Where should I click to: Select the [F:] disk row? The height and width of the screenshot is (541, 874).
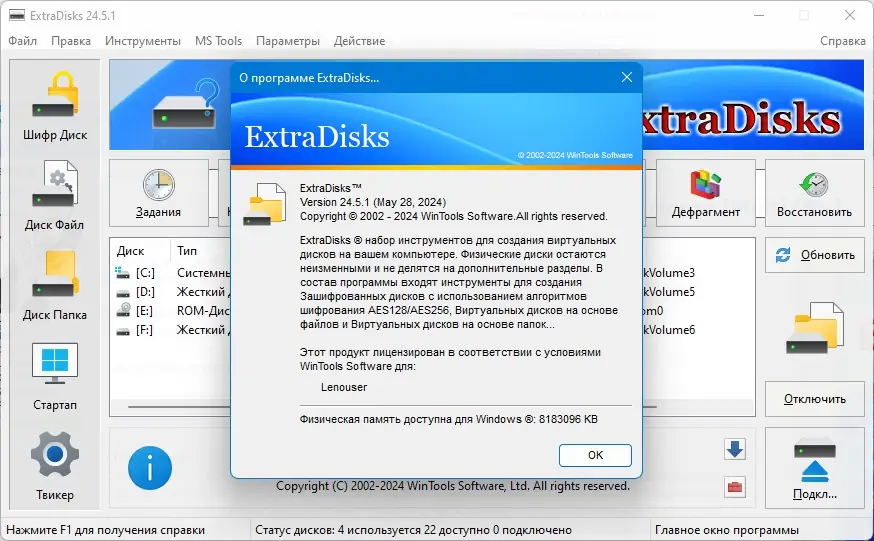pyautogui.click(x=171, y=330)
